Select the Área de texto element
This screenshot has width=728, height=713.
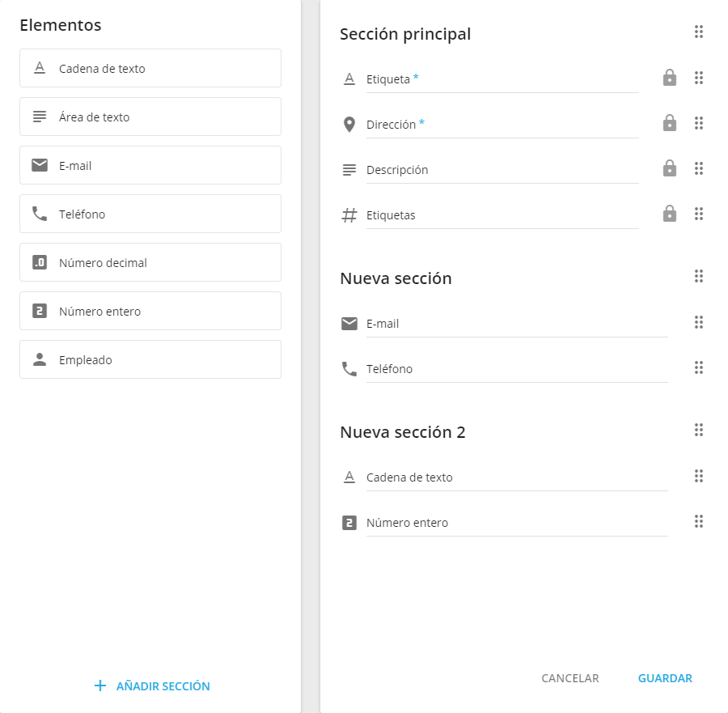click(150, 117)
